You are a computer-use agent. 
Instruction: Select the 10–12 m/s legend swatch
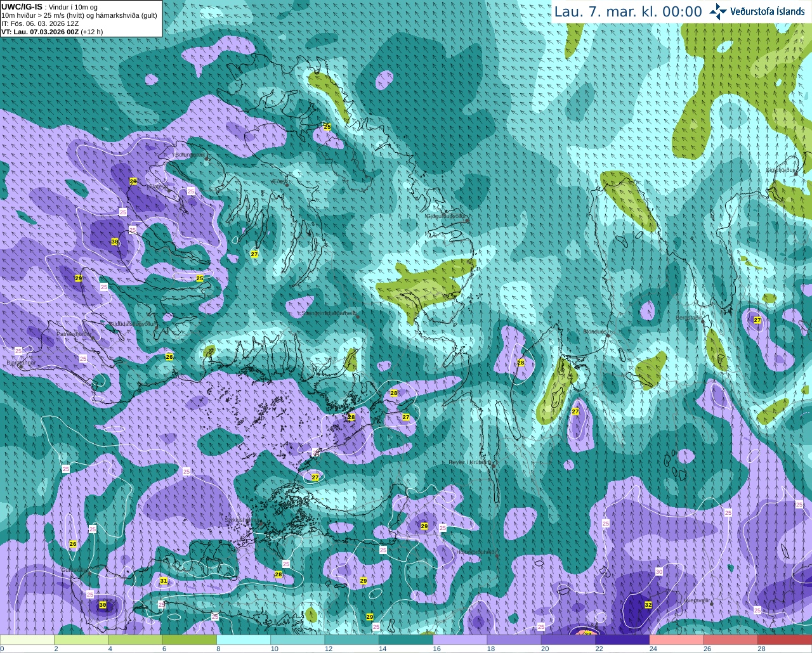[x=298, y=640]
